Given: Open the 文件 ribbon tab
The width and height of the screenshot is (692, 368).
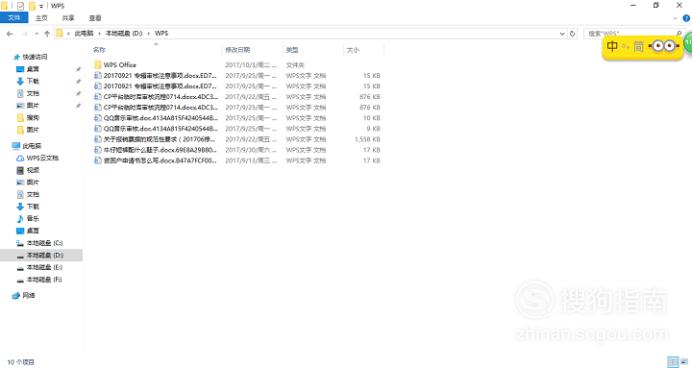Looking at the screenshot, I should tap(14, 18).
